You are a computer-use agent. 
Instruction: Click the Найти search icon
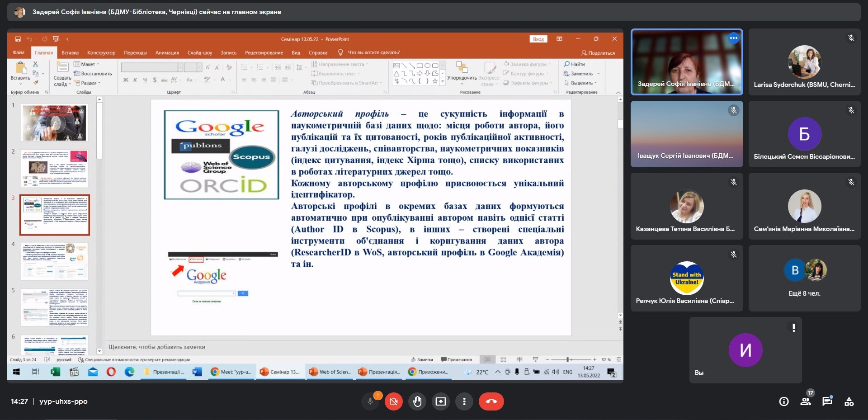tap(566, 64)
